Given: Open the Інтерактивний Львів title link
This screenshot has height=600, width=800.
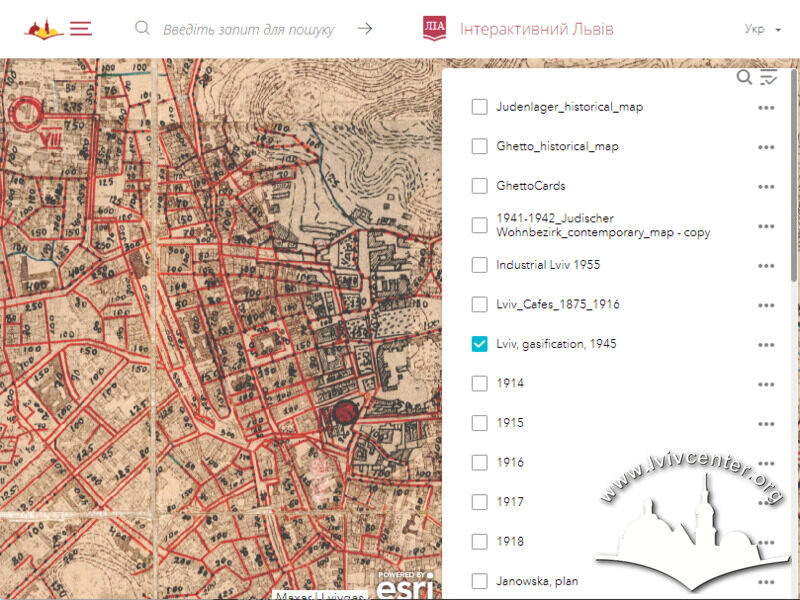Looking at the screenshot, I should tap(536, 29).
